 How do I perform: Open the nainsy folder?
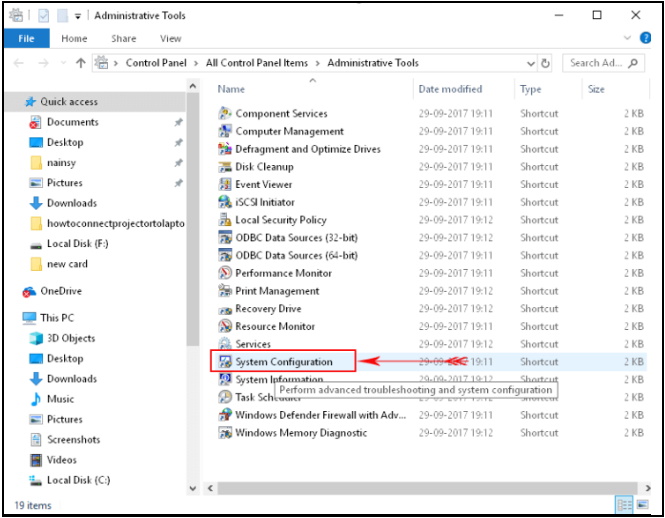click(61, 162)
